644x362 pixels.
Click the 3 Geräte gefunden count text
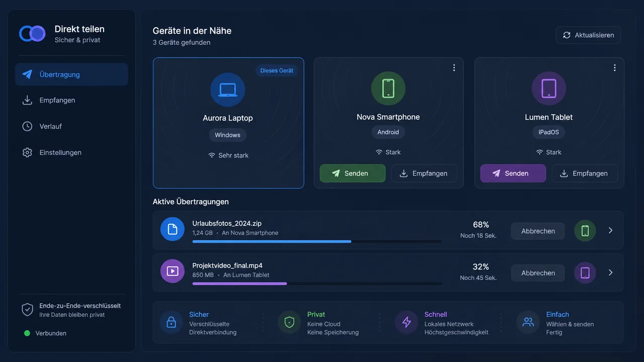[182, 43]
